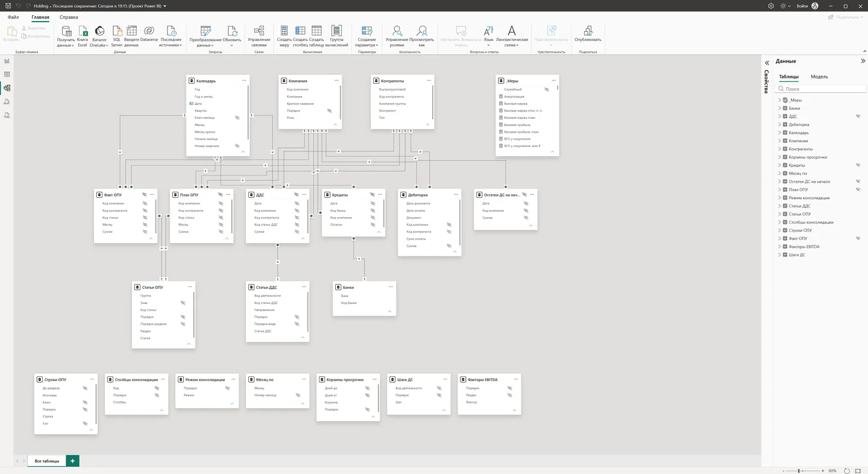The width and height of the screenshot is (868, 474).
Task: Click Просмотреть как in the ribbon
Action: [x=421, y=37]
